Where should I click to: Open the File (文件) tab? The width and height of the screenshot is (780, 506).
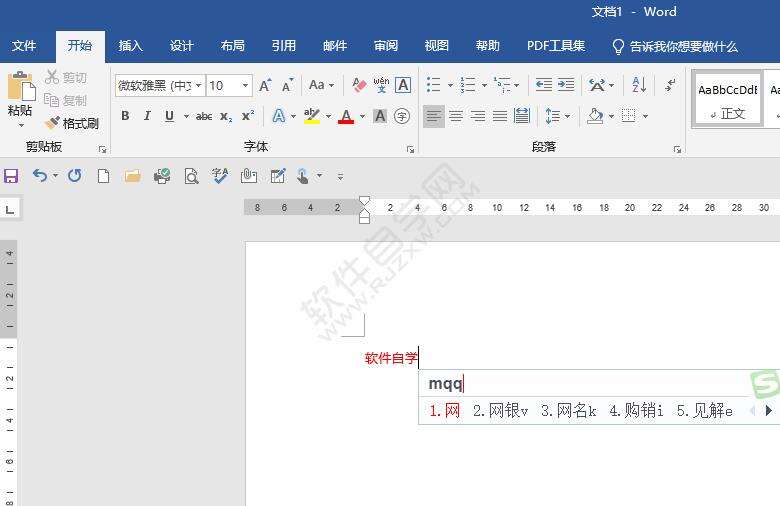point(23,46)
